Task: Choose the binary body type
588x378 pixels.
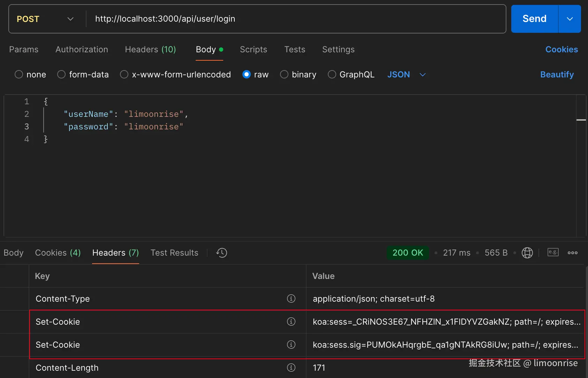Action: click(284, 75)
